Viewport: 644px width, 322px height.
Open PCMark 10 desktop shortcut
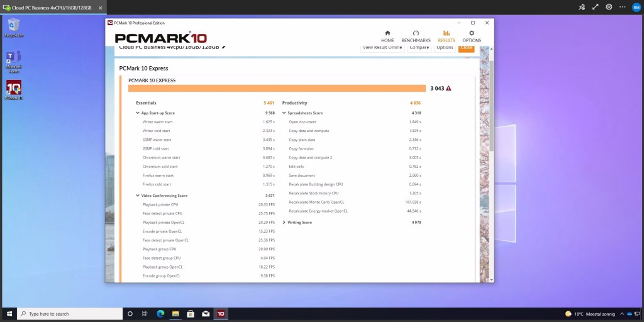click(14, 90)
